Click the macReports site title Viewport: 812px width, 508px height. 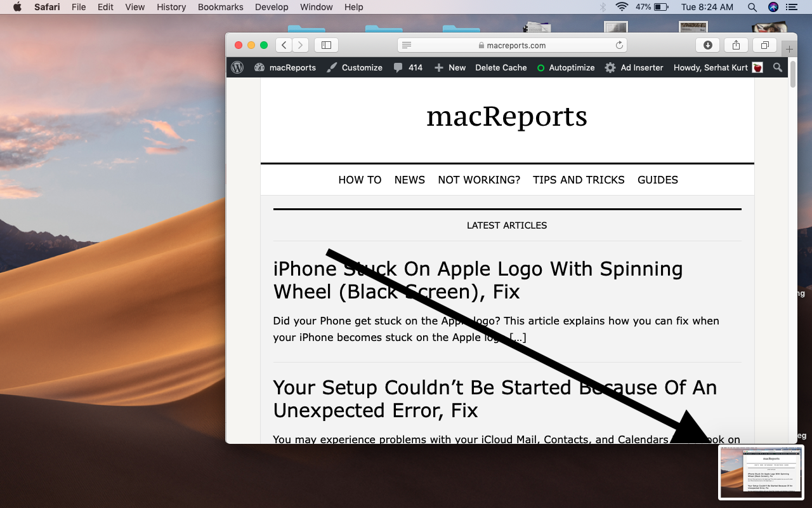(x=507, y=116)
